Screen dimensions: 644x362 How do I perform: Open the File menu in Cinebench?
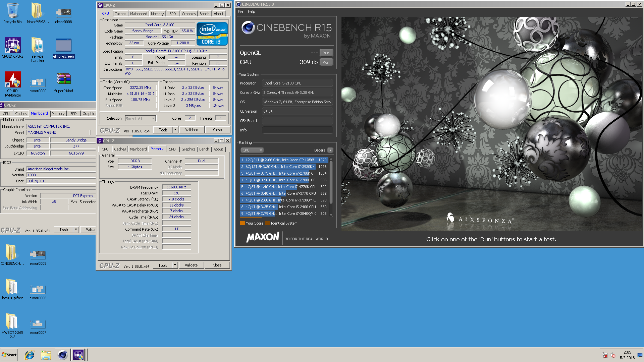(x=240, y=11)
